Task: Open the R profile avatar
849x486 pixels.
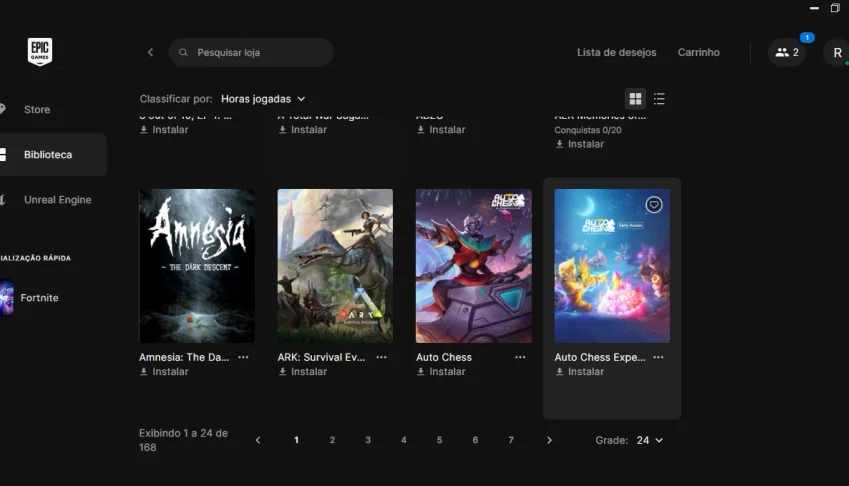Action: [x=837, y=52]
